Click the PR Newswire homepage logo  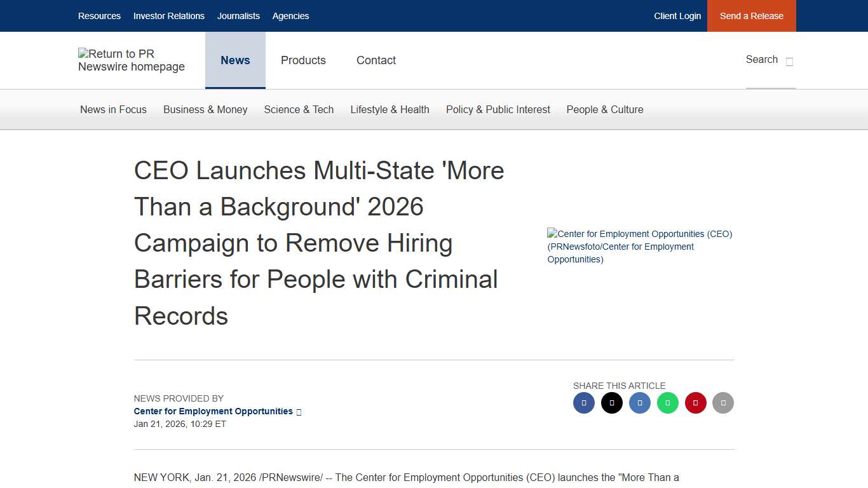(x=132, y=60)
